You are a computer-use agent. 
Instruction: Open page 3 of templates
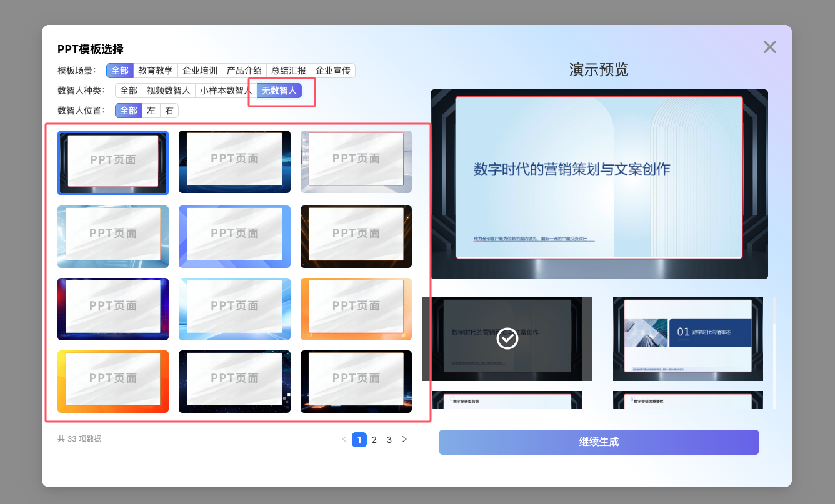(x=389, y=440)
